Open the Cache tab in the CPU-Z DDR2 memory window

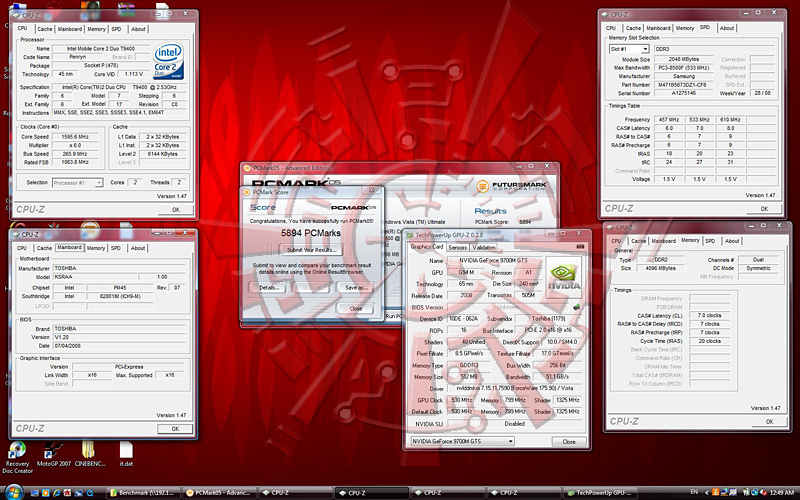point(638,241)
